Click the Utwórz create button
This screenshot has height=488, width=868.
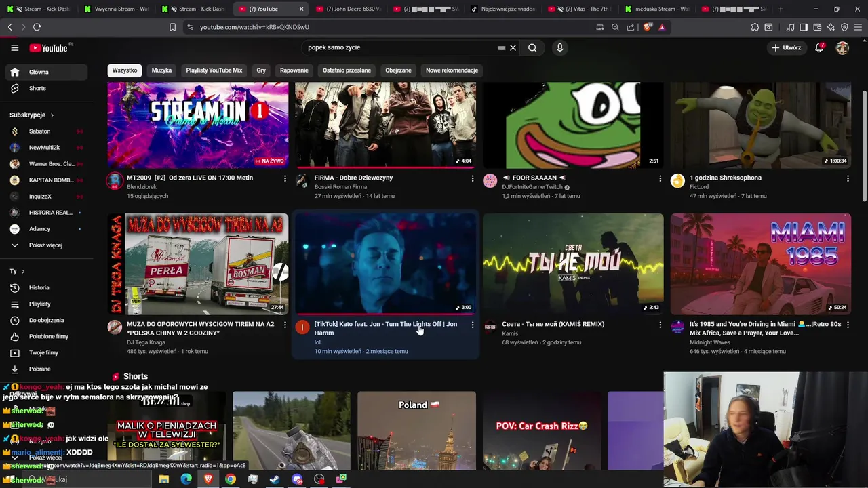coord(787,48)
